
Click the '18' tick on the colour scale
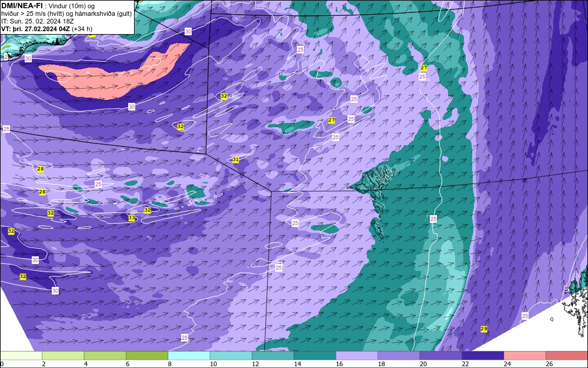click(x=382, y=364)
